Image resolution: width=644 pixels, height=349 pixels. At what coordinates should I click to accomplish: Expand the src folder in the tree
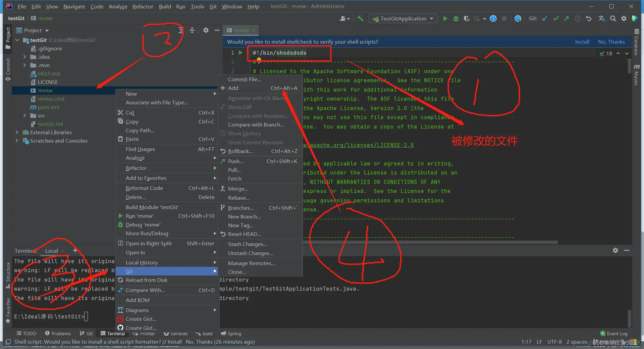click(24, 115)
